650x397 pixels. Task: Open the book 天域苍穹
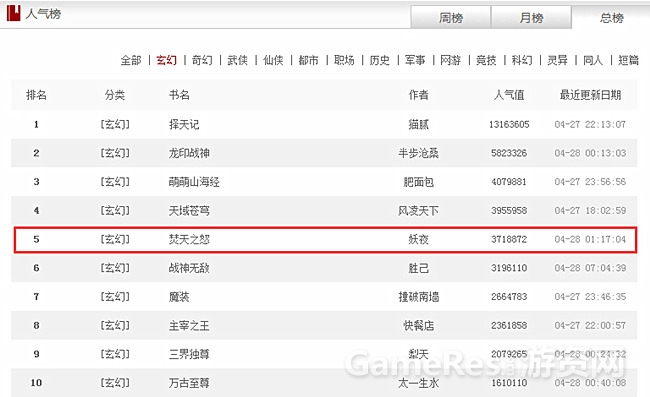189,211
